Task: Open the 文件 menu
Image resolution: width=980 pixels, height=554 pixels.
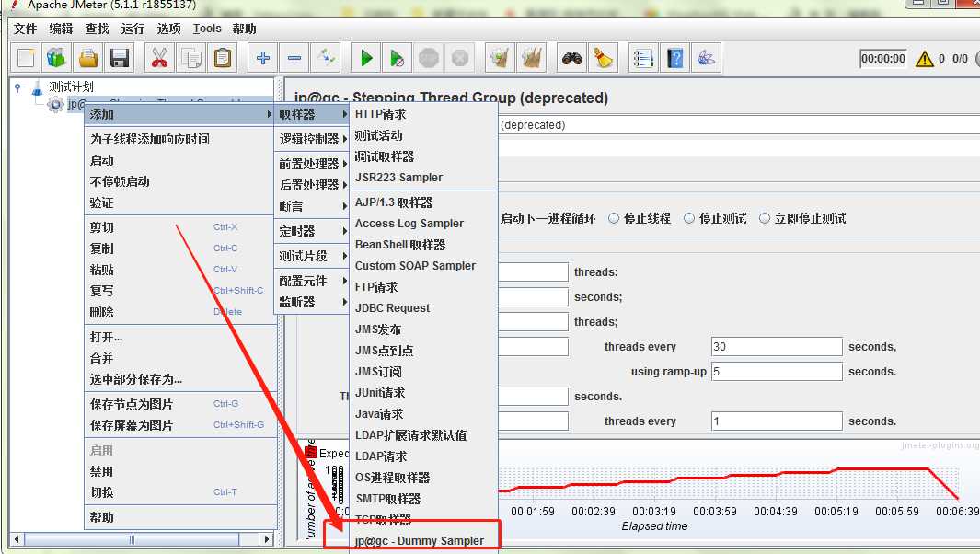Action: click(x=26, y=29)
